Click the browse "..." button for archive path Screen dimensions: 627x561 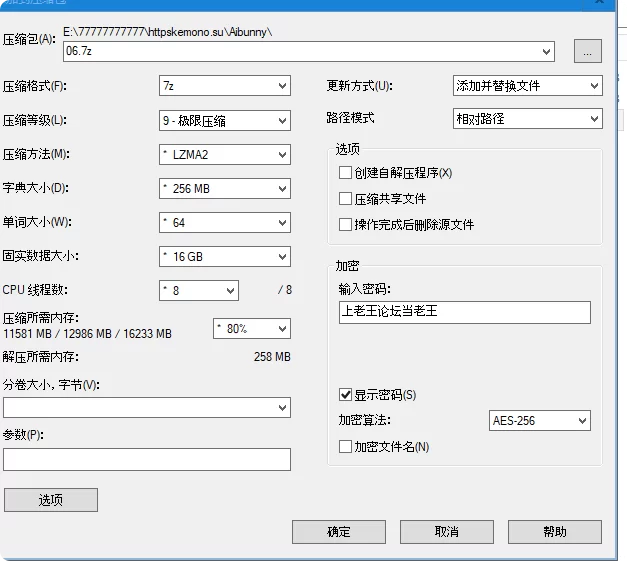(587, 51)
